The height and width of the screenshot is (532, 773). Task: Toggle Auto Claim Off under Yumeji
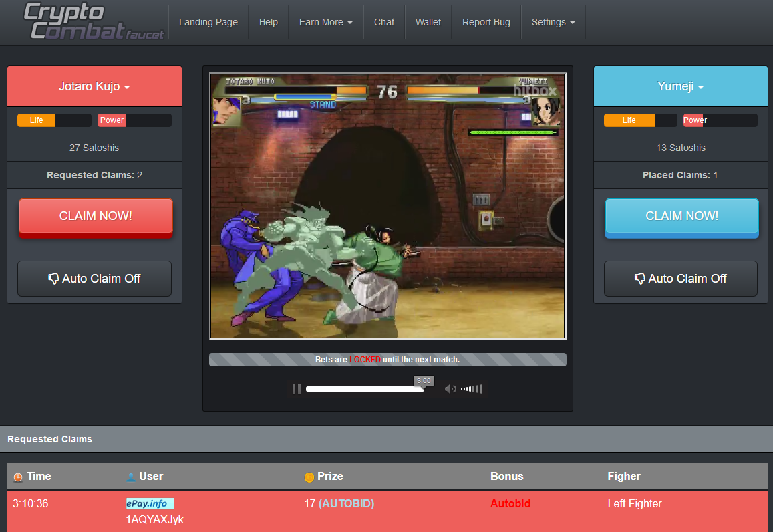pyautogui.click(x=680, y=279)
